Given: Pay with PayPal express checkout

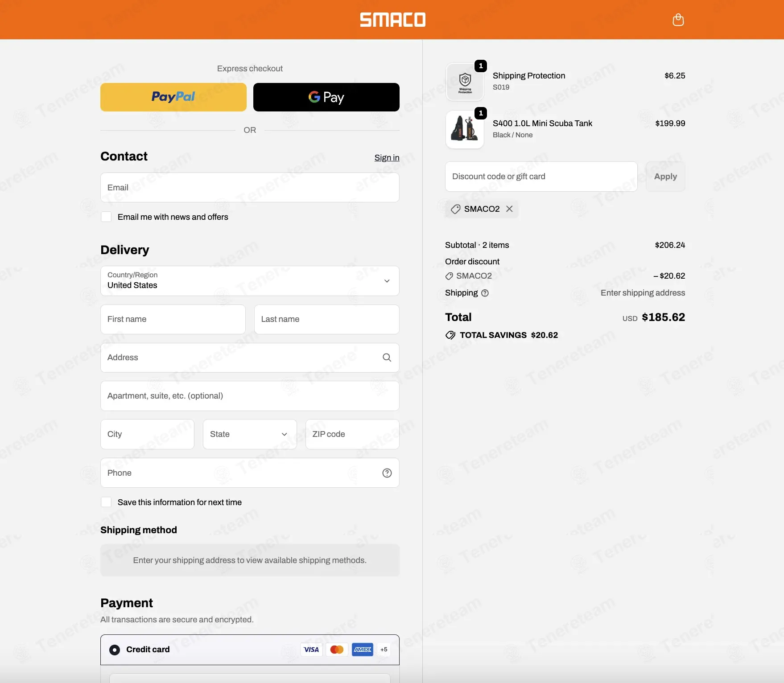Looking at the screenshot, I should pyautogui.click(x=173, y=97).
